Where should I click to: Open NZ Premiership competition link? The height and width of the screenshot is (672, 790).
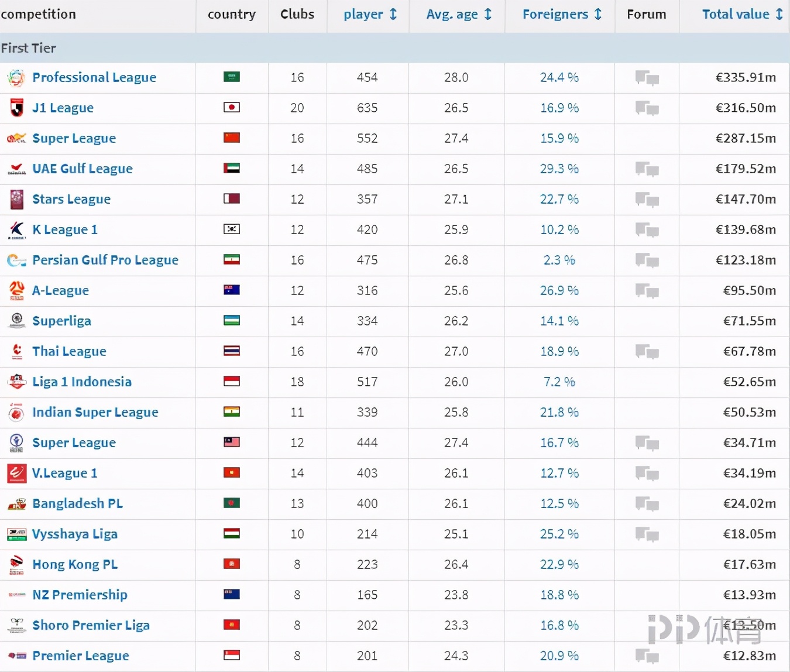pyautogui.click(x=80, y=595)
